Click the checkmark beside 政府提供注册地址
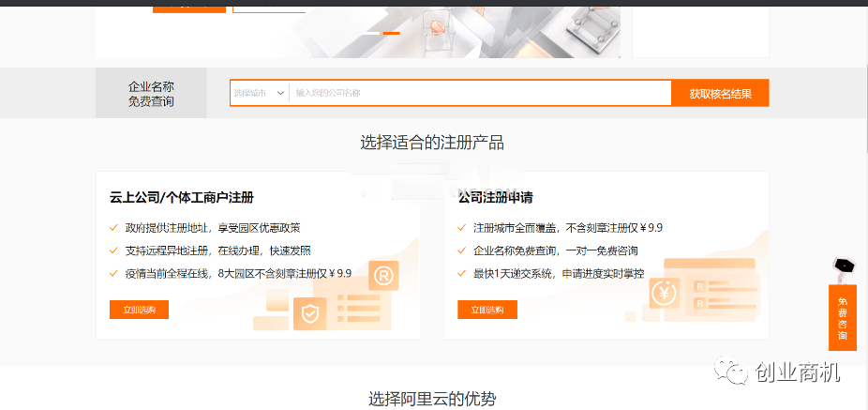This screenshot has width=868, height=410. pyautogui.click(x=114, y=227)
